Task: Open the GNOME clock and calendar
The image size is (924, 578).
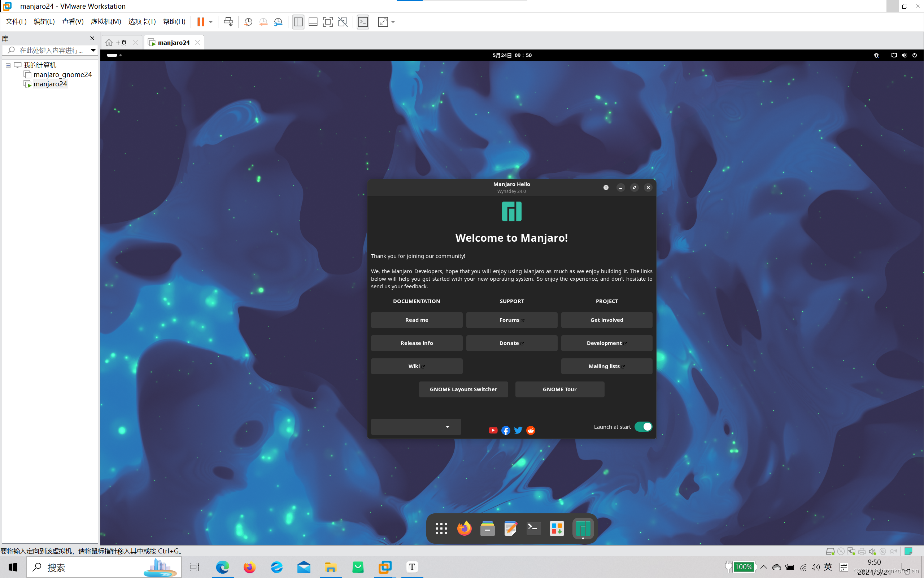Action: click(512, 55)
